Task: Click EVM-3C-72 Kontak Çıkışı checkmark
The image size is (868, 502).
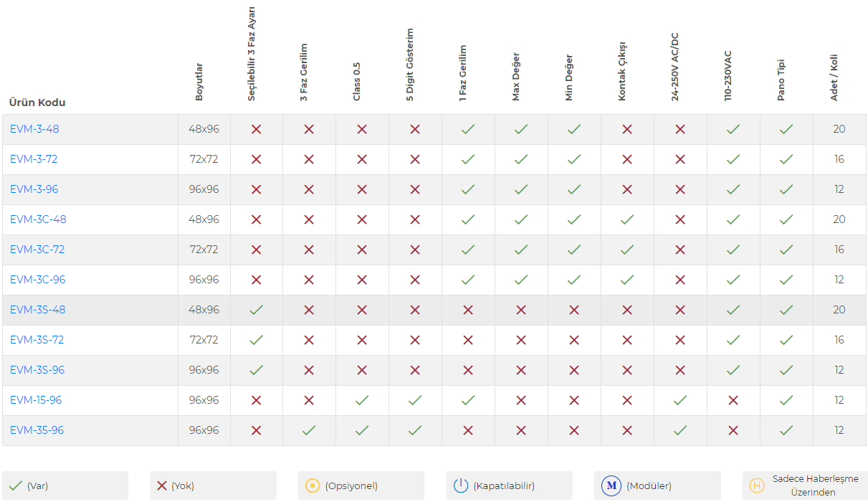Action: coord(627,250)
